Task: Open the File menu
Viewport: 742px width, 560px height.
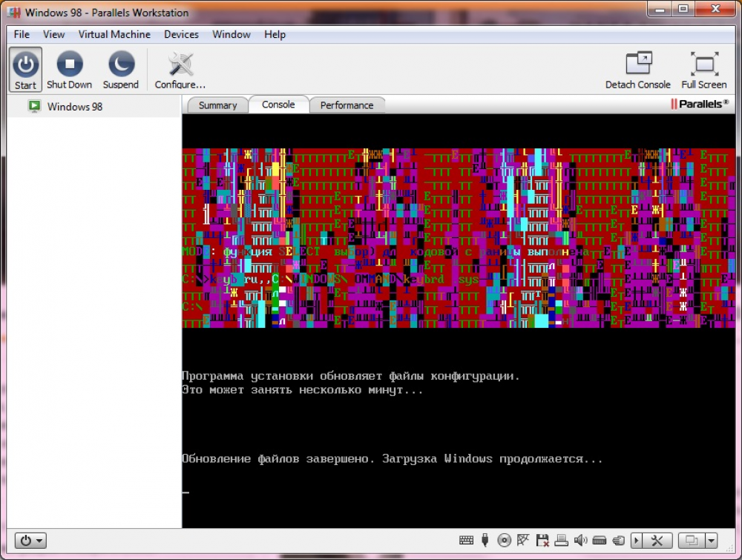Action: (x=22, y=35)
